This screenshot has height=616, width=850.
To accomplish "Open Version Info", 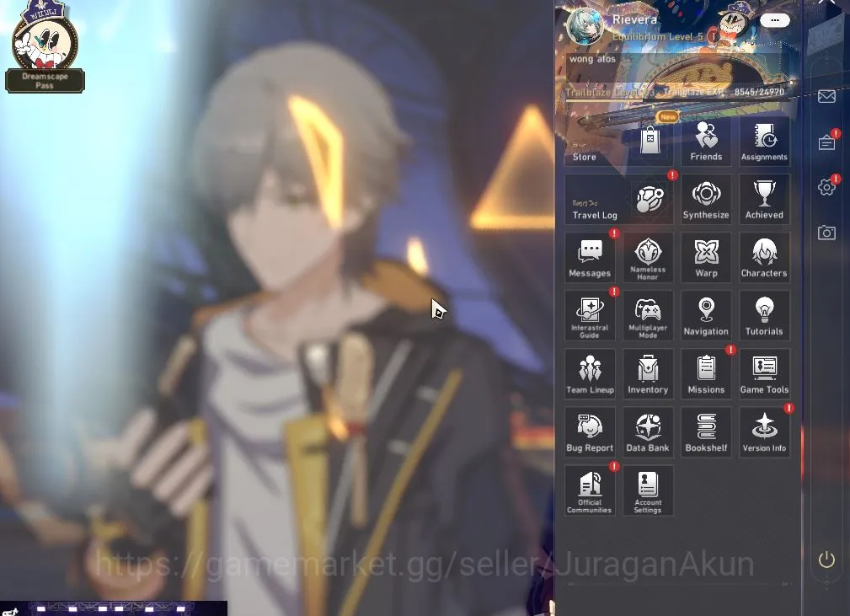I will pos(764,432).
